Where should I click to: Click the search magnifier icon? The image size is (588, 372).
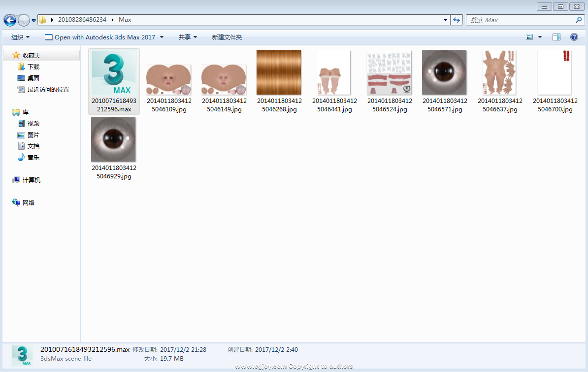coord(579,20)
